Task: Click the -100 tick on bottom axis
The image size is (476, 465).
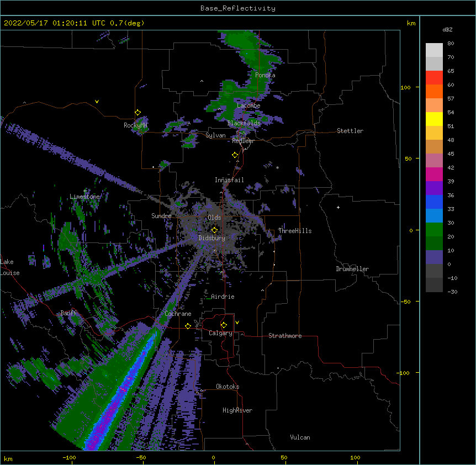Action: coord(69,458)
